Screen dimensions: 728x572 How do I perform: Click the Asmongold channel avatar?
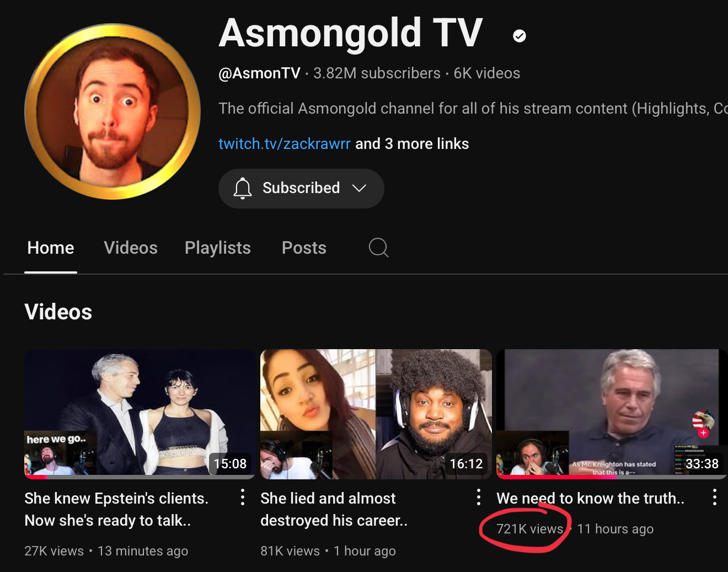113,111
